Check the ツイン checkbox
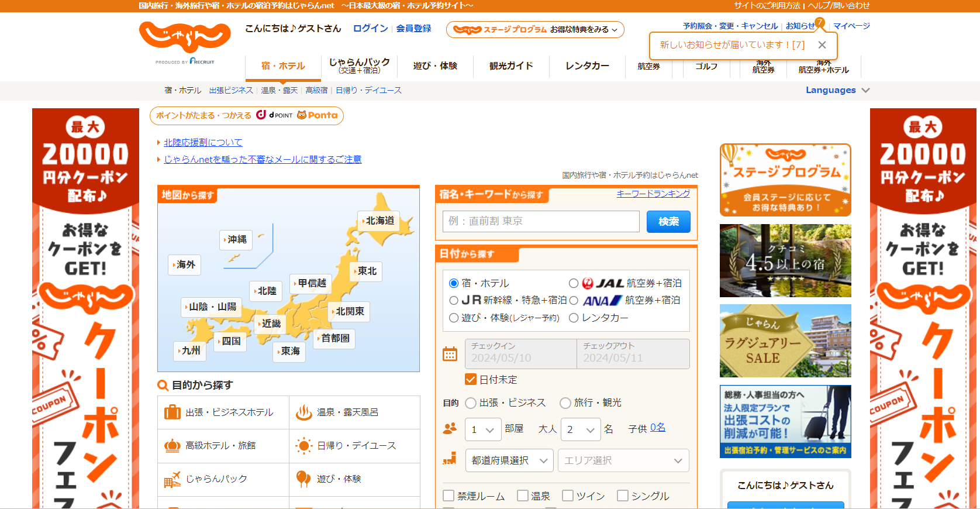The image size is (980, 509). 568,496
